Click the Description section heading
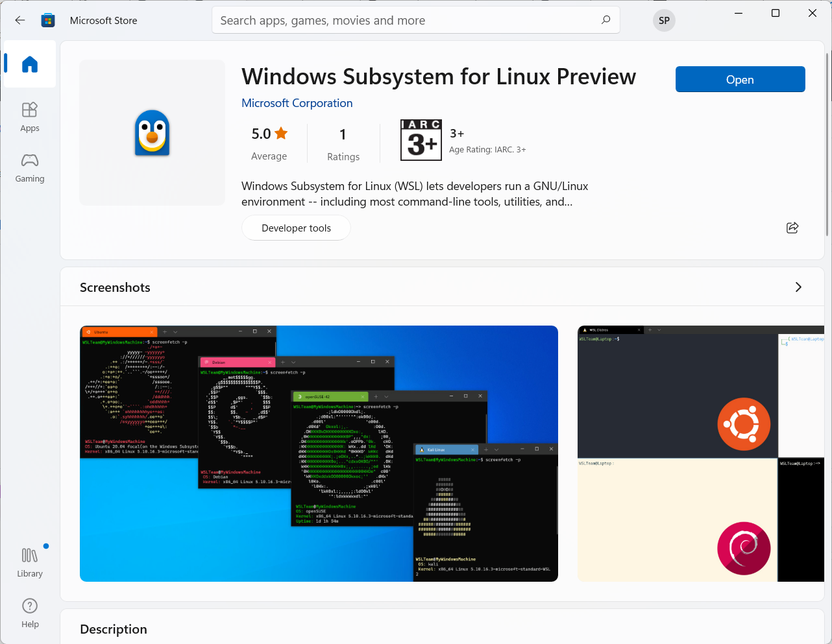This screenshot has width=832, height=644. click(114, 629)
